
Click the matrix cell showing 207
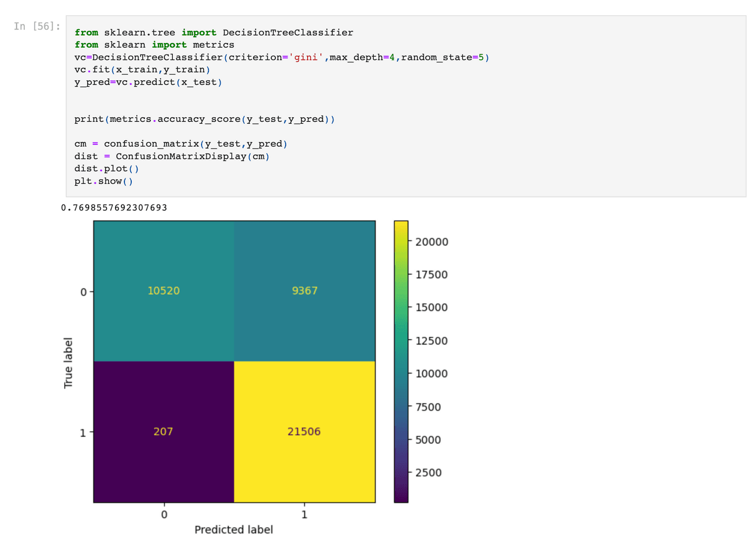[x=164, y=432]
